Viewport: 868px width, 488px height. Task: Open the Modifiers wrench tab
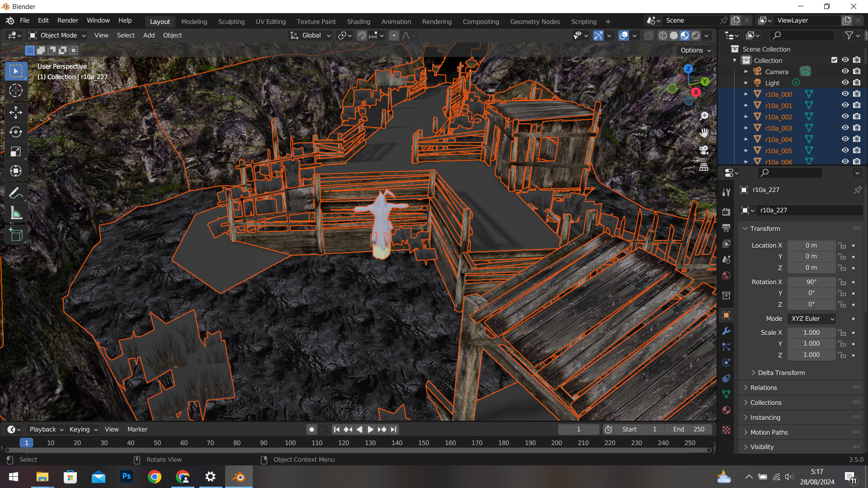tap(726, 331)
